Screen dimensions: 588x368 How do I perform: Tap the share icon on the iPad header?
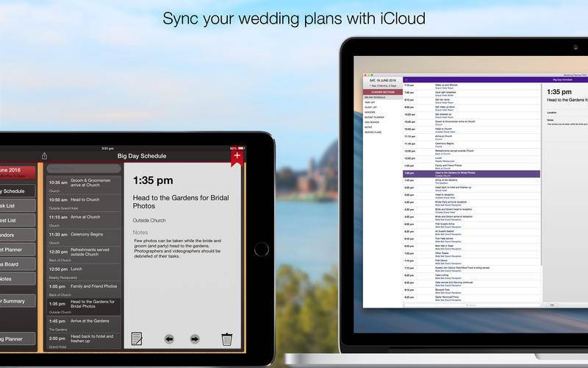pos(44,155)
